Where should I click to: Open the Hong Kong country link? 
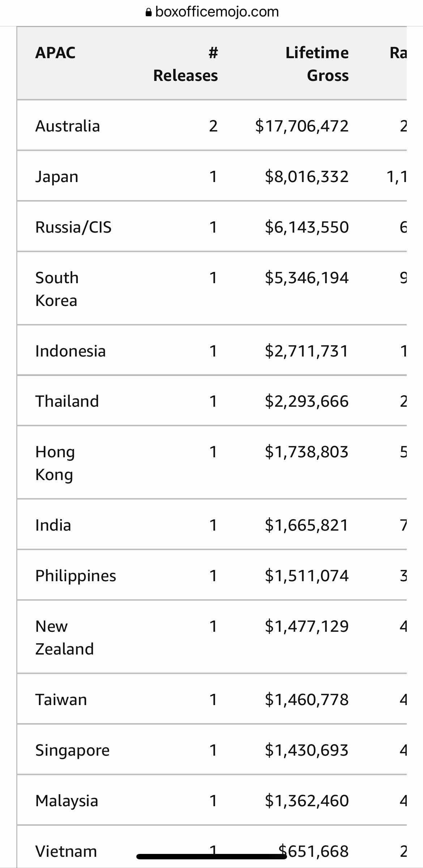55,463
